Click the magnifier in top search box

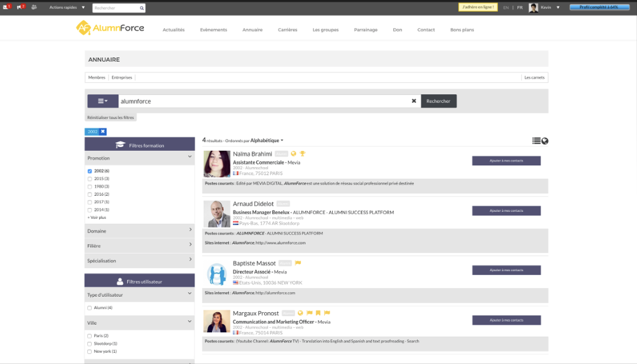pos(141,7)
